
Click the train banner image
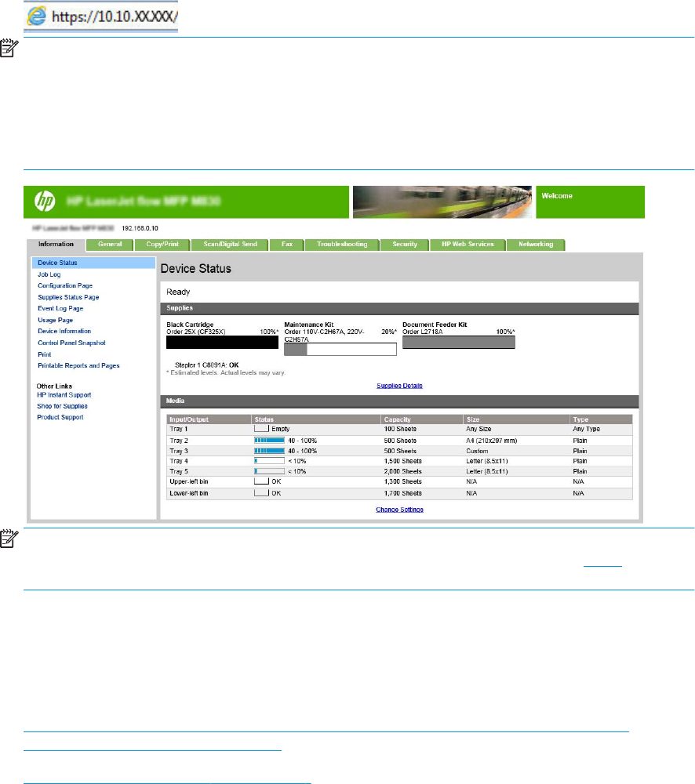[442, 202]
